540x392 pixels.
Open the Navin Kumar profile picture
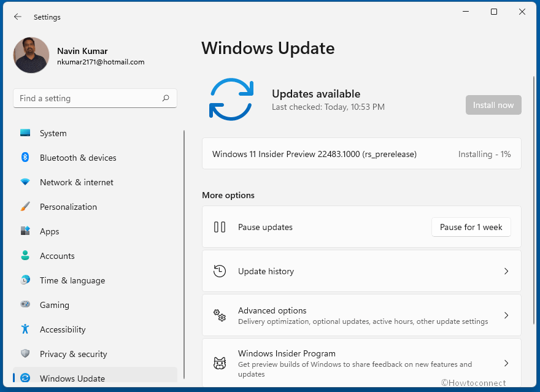(31, 55)
